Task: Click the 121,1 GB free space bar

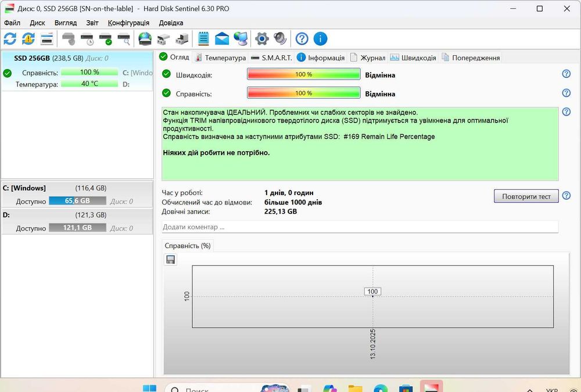Action: click(77, 227)
